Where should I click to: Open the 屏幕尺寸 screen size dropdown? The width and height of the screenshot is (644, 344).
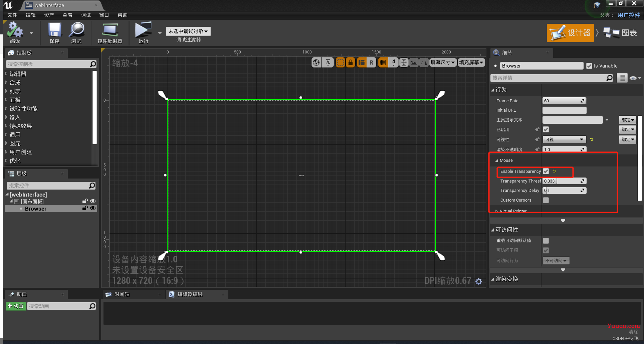pos(443,63)
